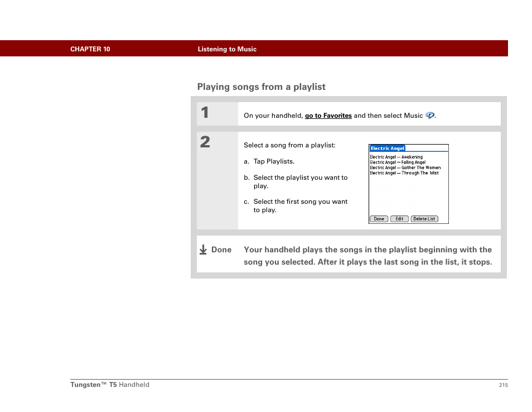Tap the Delete List button
This screenshot has height=412, width=532.
[x=424, y=219]
